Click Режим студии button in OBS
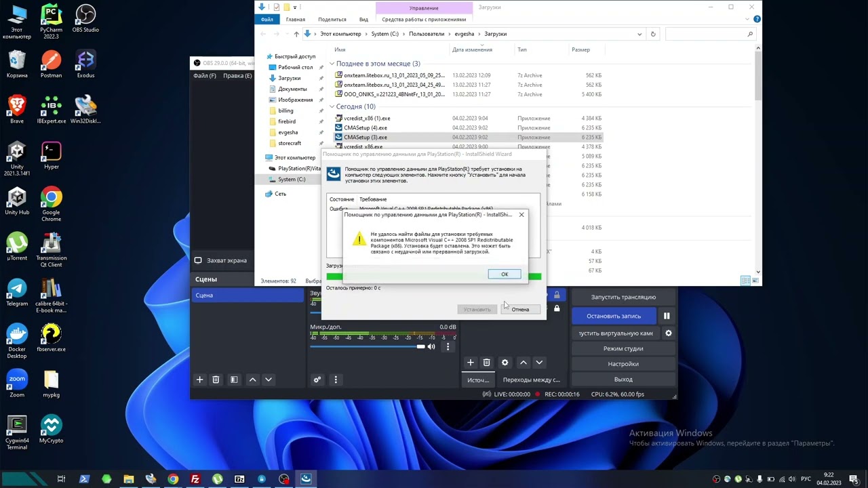868x488 pixels. 623,348
